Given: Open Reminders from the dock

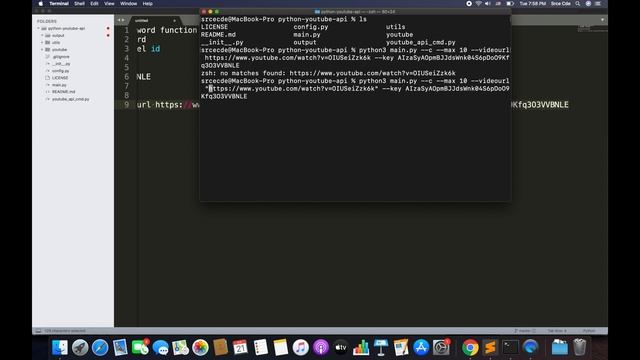Looking at the screenshot, I should [260, 347].
